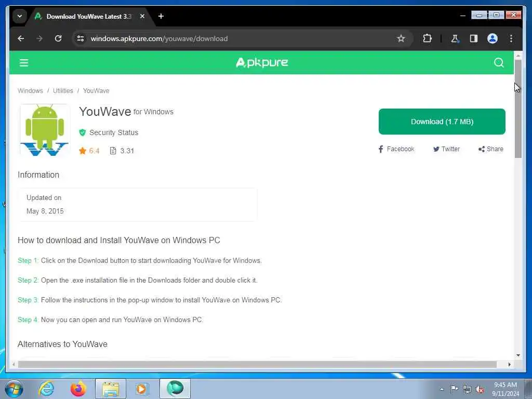Click the network tray icon
This screenshot has width=532, height=399.
click(x=467, y=389)
